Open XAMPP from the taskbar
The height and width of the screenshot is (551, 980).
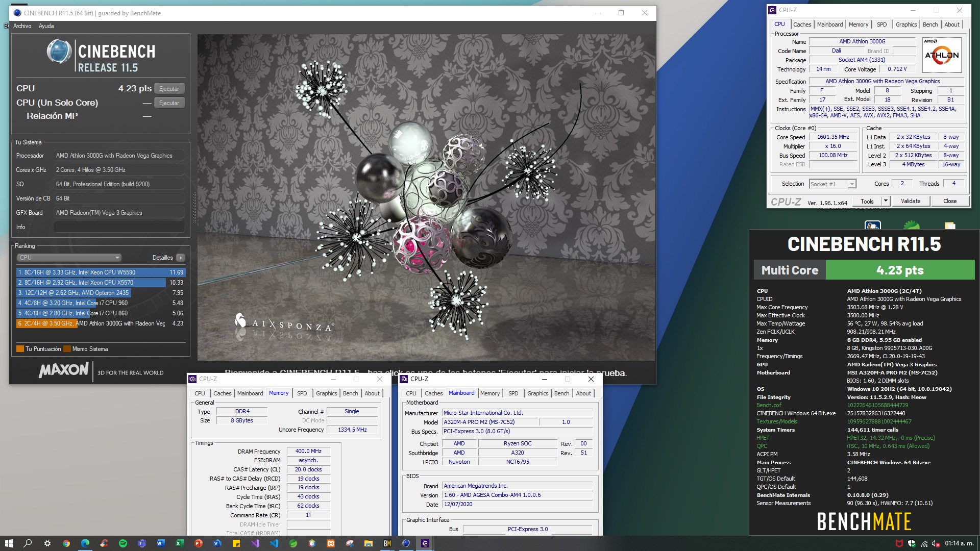click(x=330, y=543)
